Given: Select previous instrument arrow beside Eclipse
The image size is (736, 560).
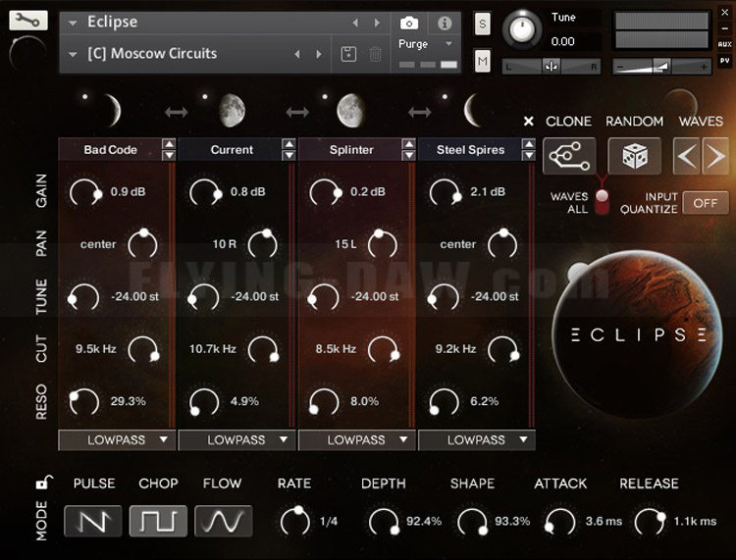Looking at the screenshot, I should 355,23.
